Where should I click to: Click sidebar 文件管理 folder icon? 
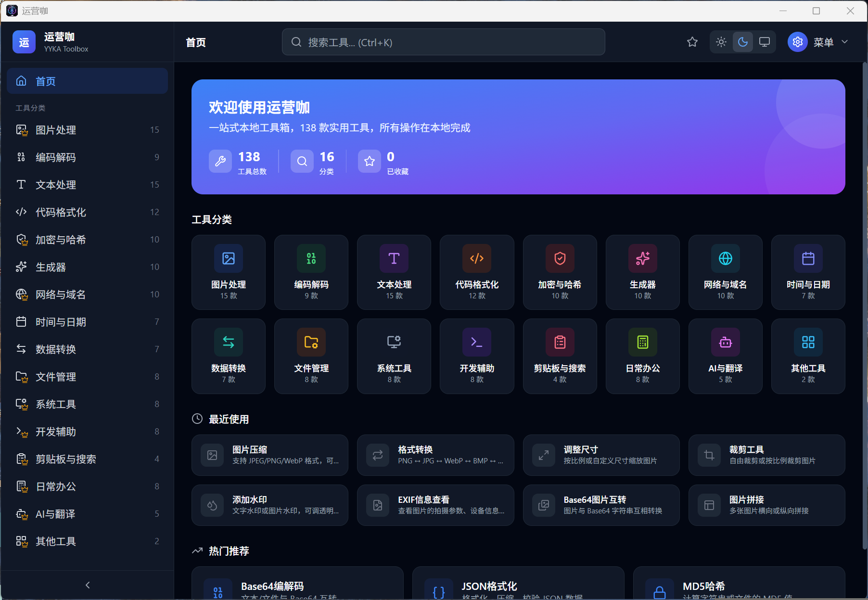click(x=21, y=377)
